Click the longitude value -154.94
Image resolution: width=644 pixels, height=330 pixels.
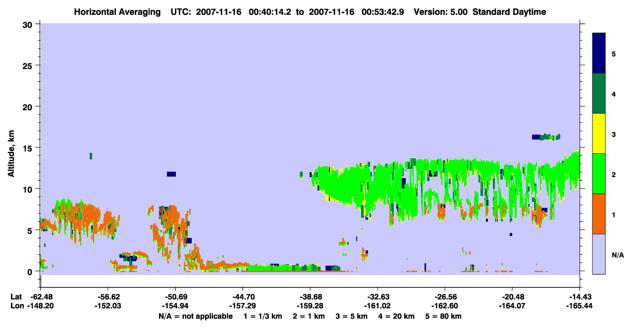(175, 306)
